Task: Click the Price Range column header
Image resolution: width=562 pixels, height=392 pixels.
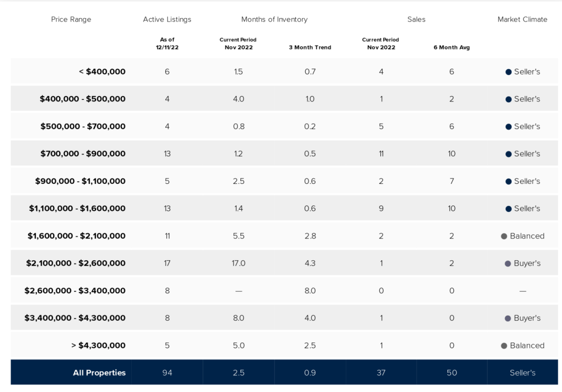Action: pos(71,19)
